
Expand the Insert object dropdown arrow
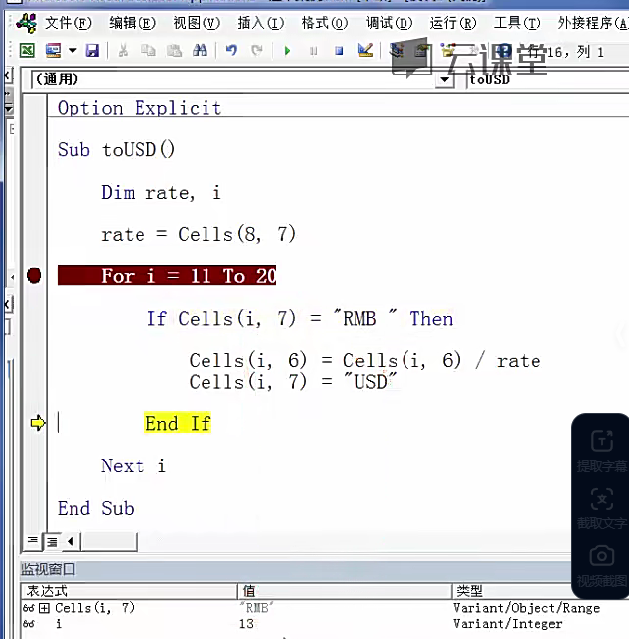pos(73,51)
